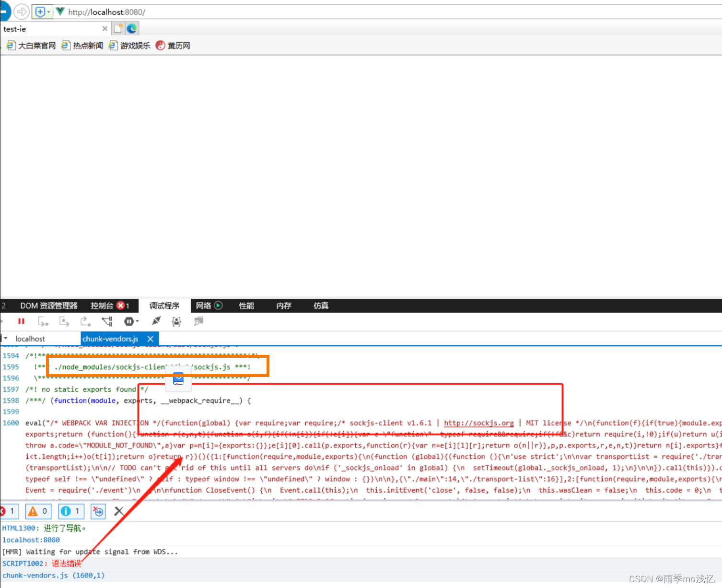The width and height of the screenshot is (722, 588).
Task: Select the Step over icon
Action: point(43,321)
